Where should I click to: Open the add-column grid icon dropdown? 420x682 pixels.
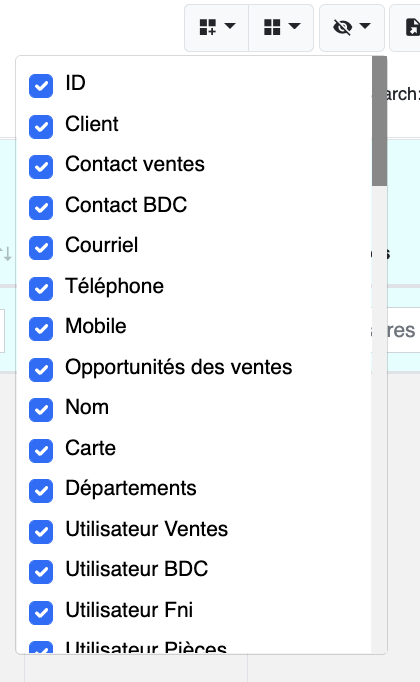[x=217, y=28]
